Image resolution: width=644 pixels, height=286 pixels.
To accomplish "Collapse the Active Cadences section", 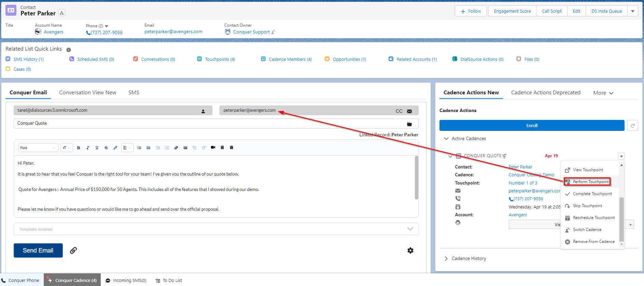I will (446, 139).
